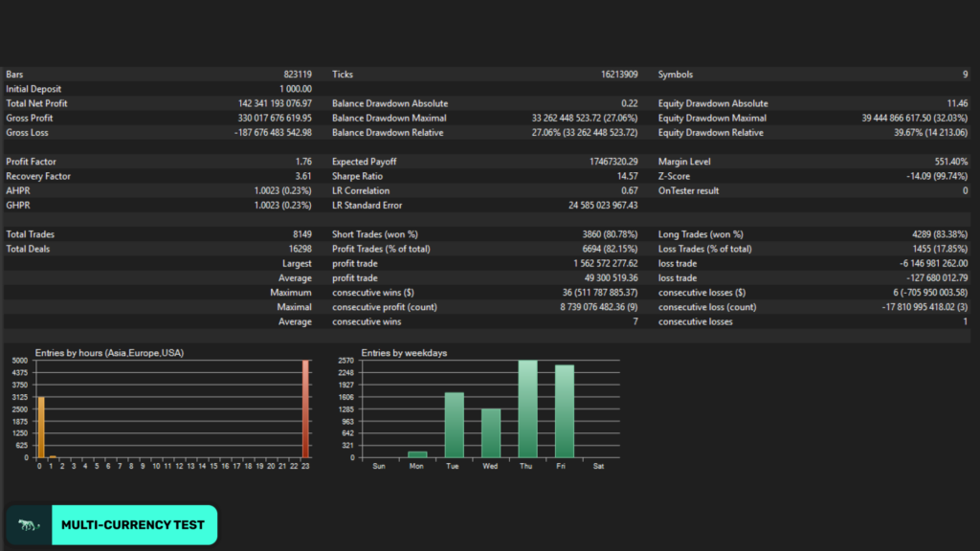The height and width of the screenshot is (551, 980).
Task: Click the Profit Factor value 1.76
Action: tap(303, 162)
